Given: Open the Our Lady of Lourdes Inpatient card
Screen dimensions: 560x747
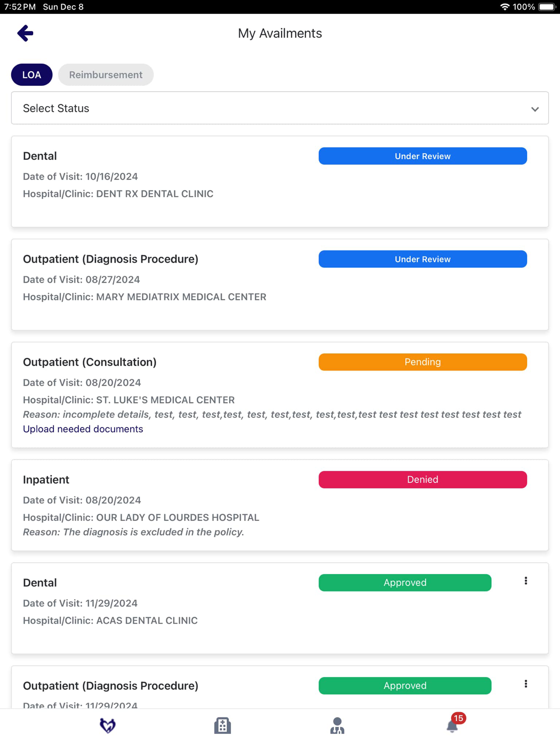Looking at the screenshot, I should (x=280, y=505).
